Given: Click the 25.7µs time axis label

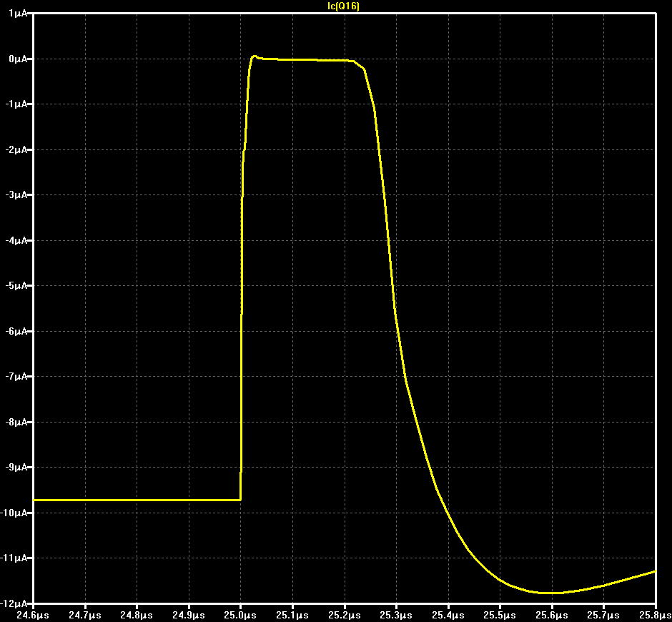Looking at the screenshot, I should point(603,616).
